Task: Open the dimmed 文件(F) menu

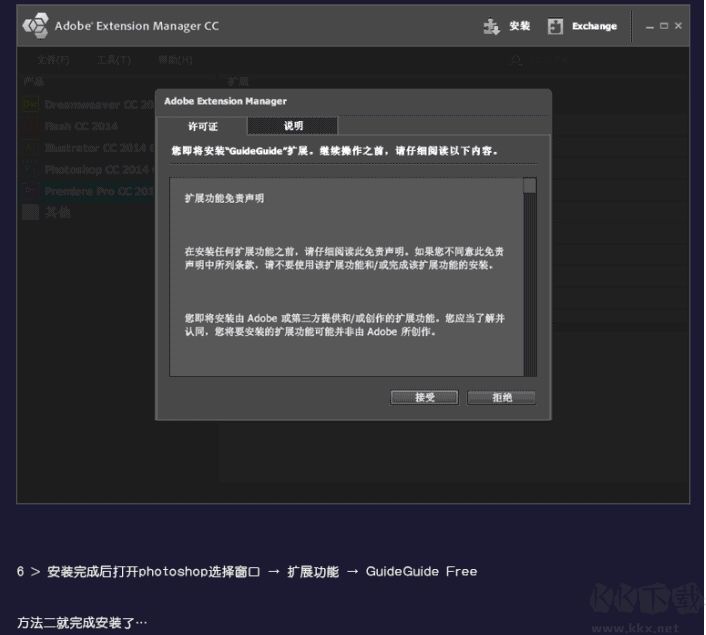Action: (x=53, y=60)
